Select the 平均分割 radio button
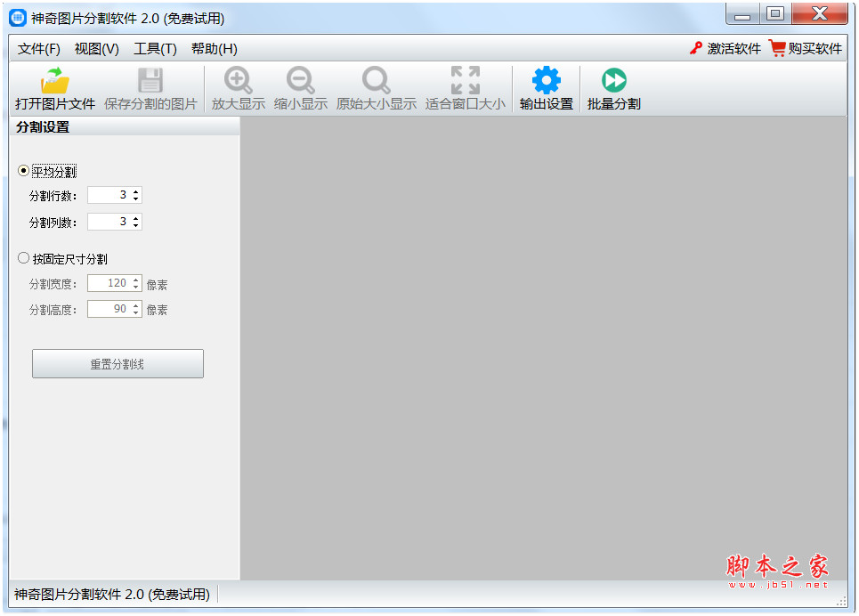This screenshot has width=859, height=616. (x=22, y=170)
